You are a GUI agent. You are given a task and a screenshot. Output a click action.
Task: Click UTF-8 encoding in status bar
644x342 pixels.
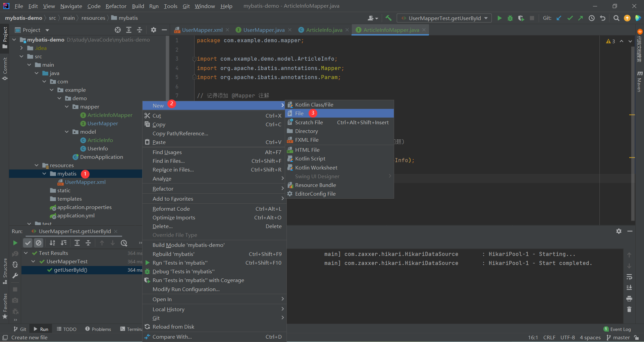click(568, 337)
